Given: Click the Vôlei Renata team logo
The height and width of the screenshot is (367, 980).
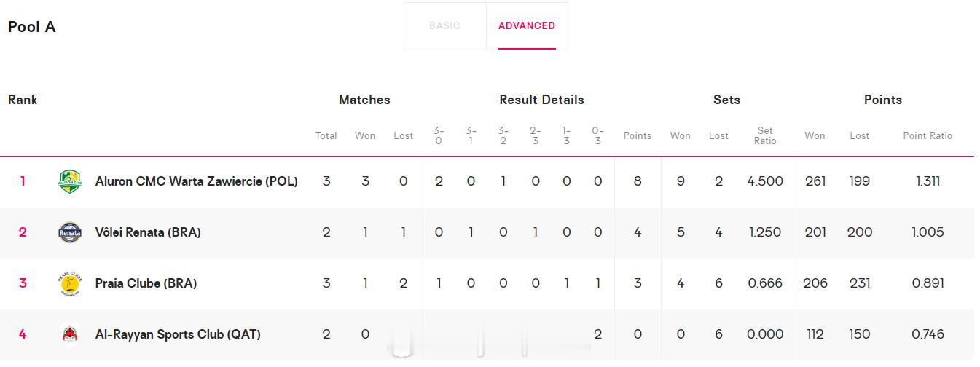Looking at the screenshot, I should tap(70, 232).
